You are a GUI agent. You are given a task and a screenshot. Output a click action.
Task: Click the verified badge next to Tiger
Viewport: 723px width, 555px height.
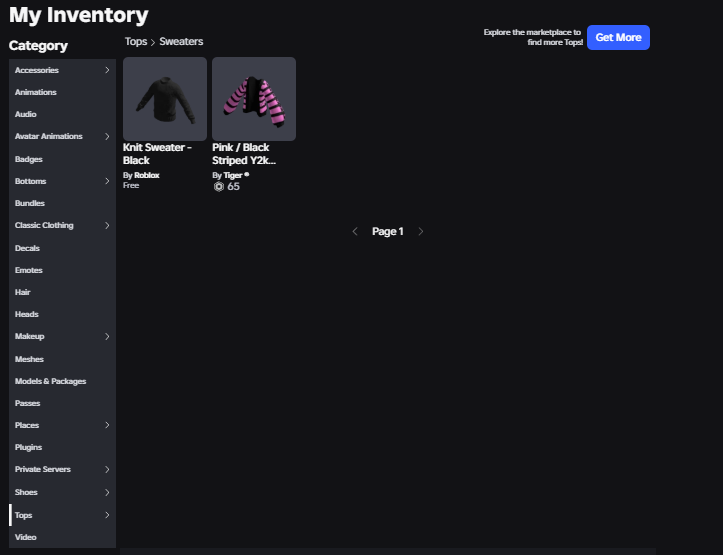click(247, 174)
